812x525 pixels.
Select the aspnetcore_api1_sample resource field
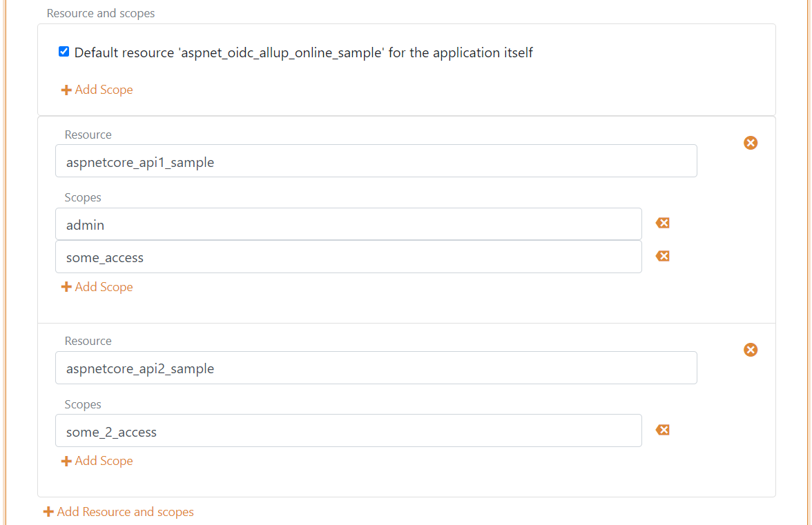coord(376,161)
